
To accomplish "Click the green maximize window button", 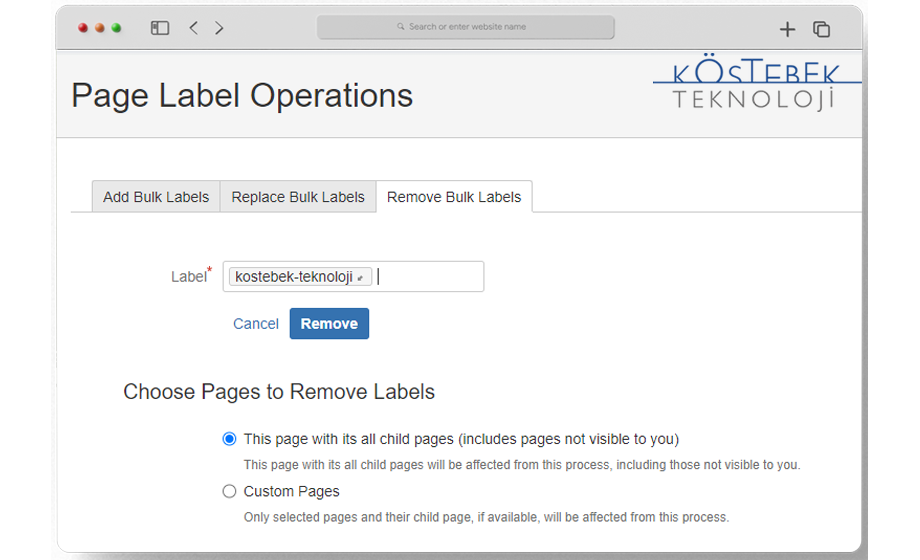I will click(116, 28).
